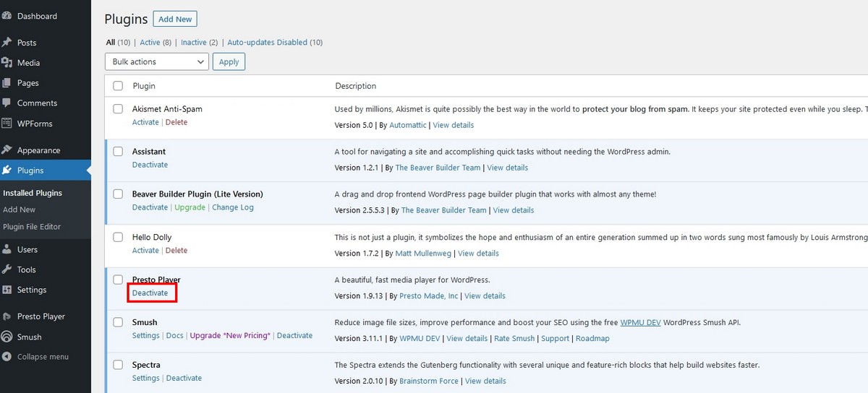Check the Hello Dolly checkbox
868x393 pixels.
(x=118, y=237)
